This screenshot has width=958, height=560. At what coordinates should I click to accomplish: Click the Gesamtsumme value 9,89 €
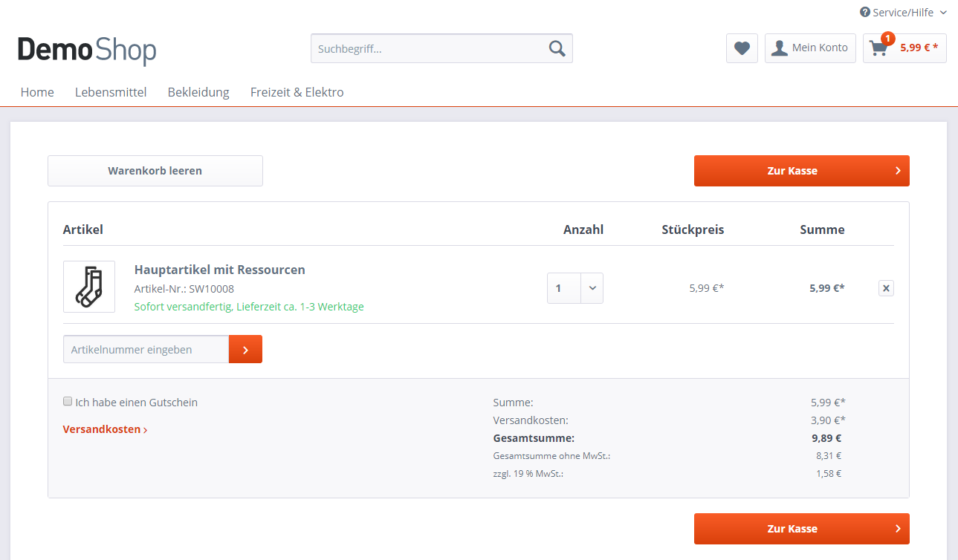(x=826, y=438)
